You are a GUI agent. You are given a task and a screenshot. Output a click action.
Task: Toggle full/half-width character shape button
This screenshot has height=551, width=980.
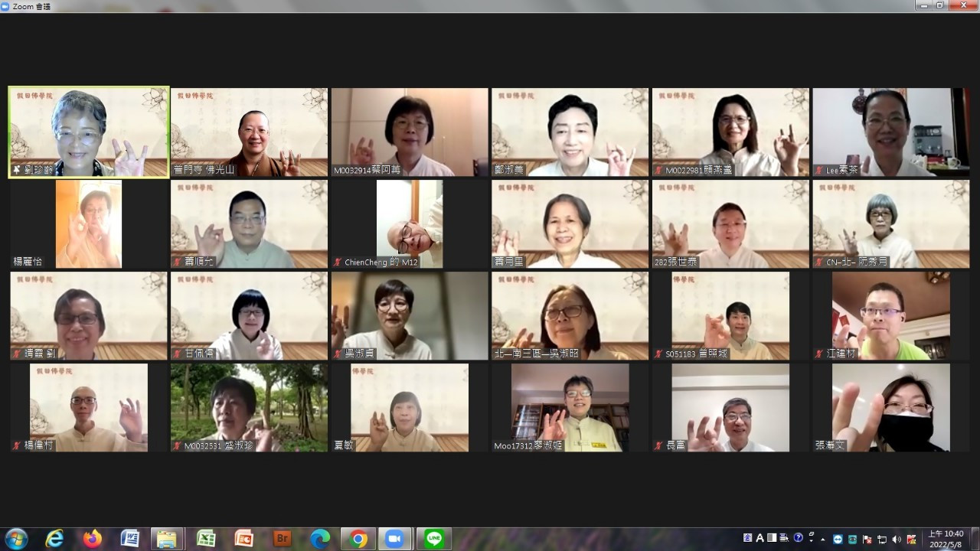click(x=773, y=538)
